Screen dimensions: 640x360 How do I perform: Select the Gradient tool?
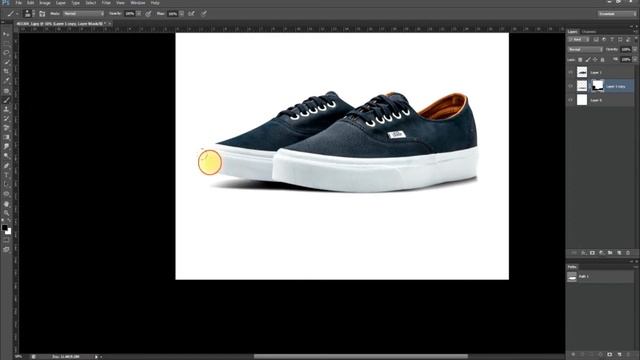6,138
